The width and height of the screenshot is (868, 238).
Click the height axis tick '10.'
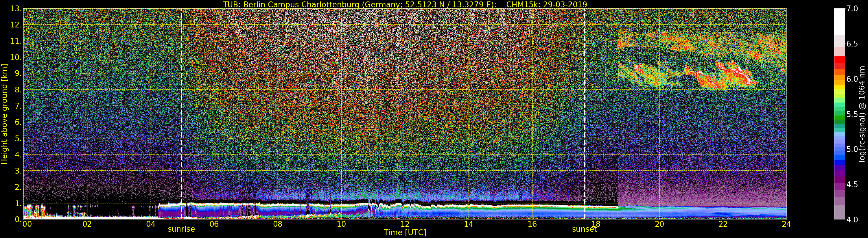(16, 57)
